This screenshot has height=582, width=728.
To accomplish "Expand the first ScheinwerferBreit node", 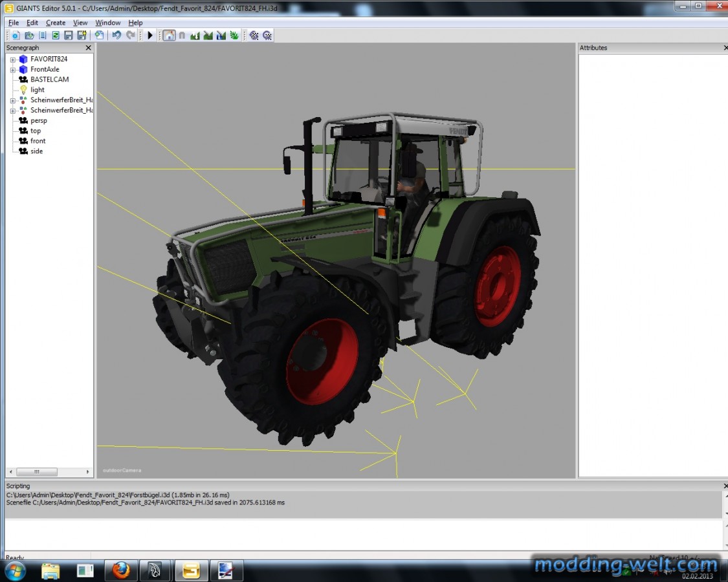I will tap(13, 100).
